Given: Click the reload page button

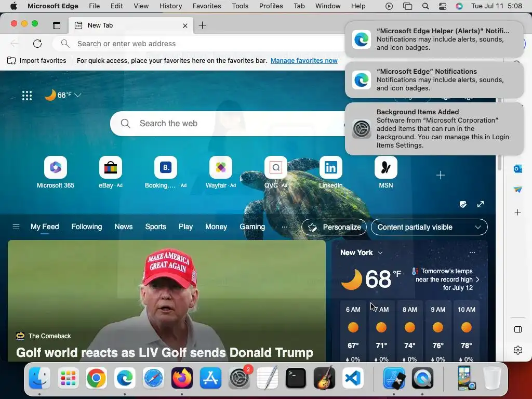Looking at the screenshot, I should [x=37, y=44].
